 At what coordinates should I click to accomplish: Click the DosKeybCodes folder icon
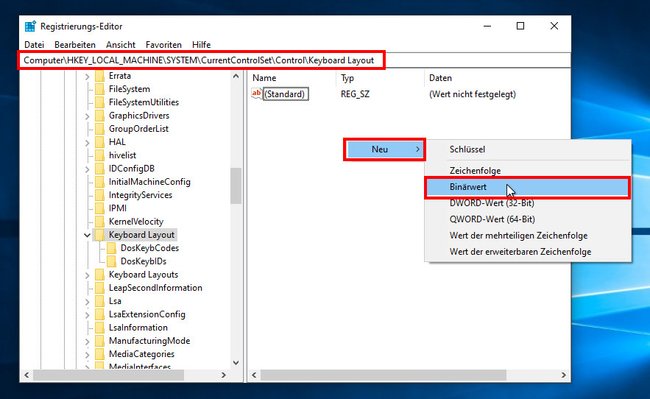point(112,248)
